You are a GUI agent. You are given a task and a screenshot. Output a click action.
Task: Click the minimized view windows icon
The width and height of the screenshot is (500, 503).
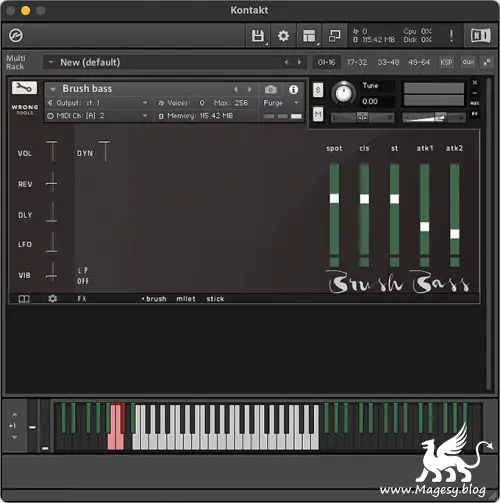tap(334, 36)
